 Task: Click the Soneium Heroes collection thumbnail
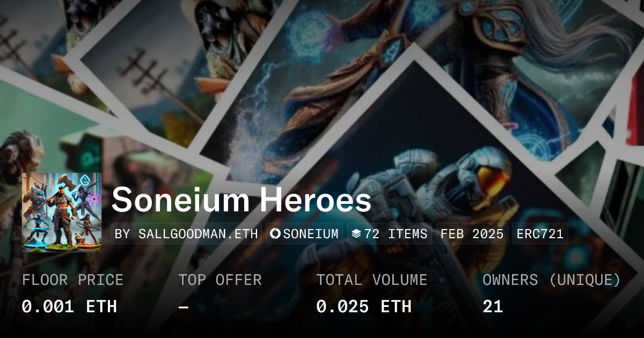coord(61,212)
